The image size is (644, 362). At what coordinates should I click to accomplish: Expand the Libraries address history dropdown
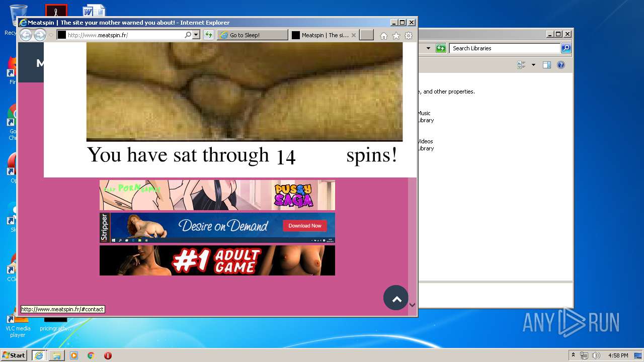click(428, 48)
